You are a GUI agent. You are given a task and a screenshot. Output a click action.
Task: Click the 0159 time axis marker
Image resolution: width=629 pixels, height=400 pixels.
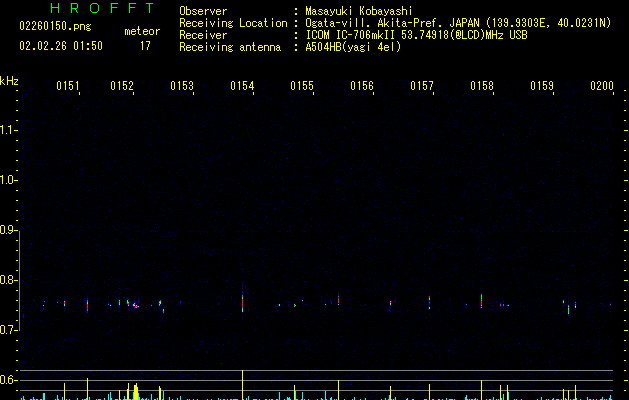(x=542, y=86)
